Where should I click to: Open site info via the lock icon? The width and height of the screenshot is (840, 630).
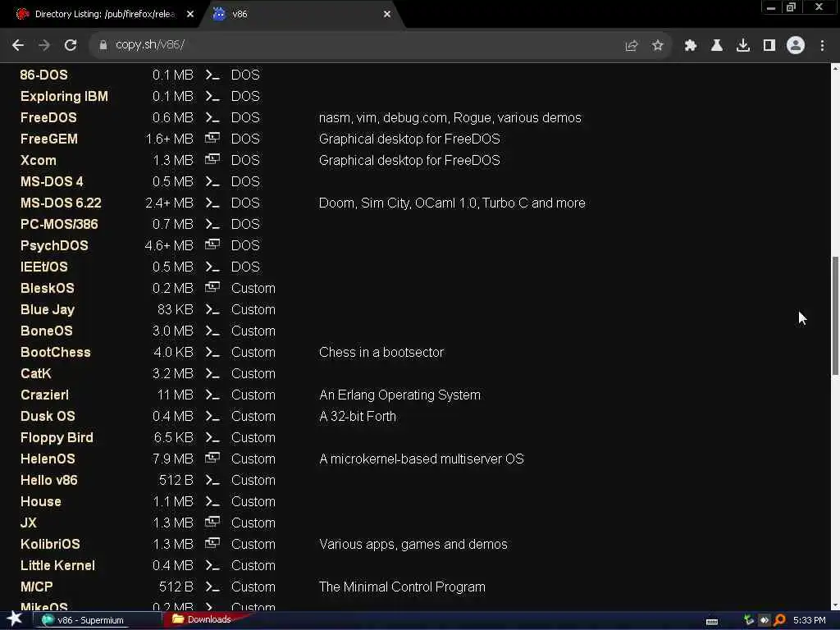pyautogui.click(x=103, y=46)
